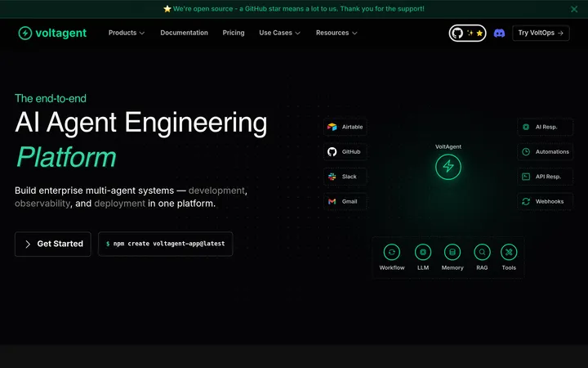Open the Pricing nav link
The height and width of the screenshot is (368, 588).
pyautogui.click(x=234, y=33)
